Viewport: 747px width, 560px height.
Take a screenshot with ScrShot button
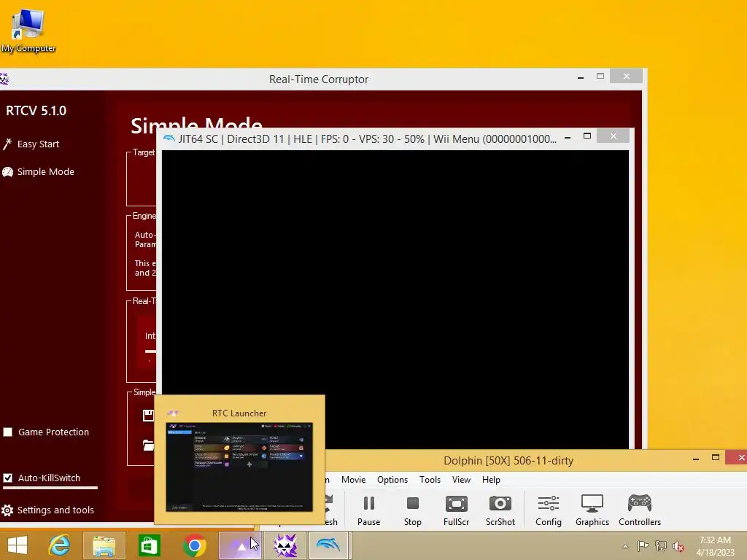(500, 510)
